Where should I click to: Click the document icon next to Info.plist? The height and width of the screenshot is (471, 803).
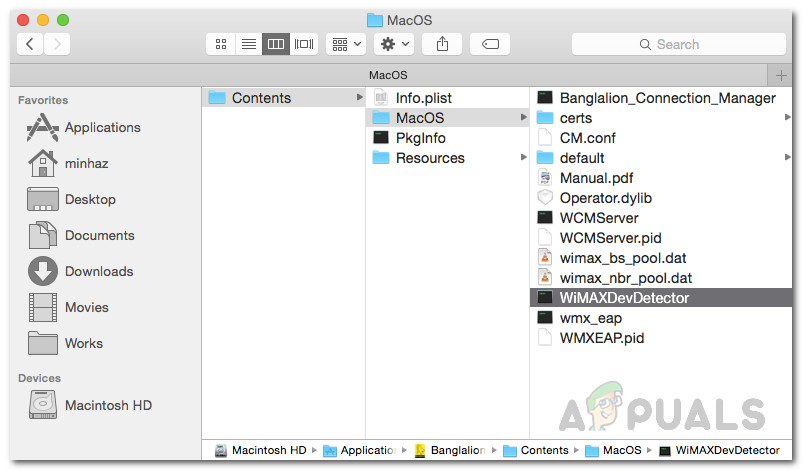381,97
